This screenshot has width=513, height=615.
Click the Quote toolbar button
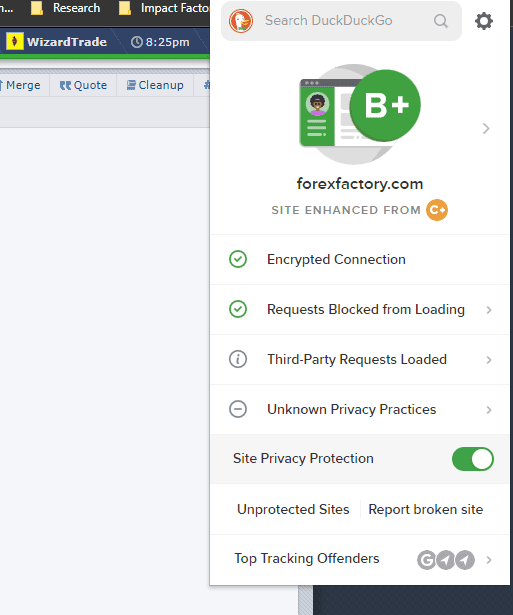pyautogui.click(x=83, y=85)
